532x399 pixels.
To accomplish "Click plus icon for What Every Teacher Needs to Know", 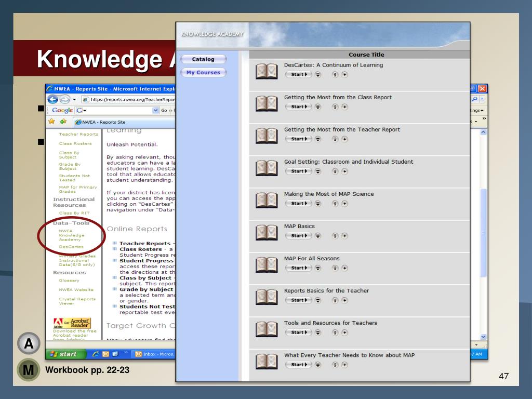I will (x=345, y=365).
